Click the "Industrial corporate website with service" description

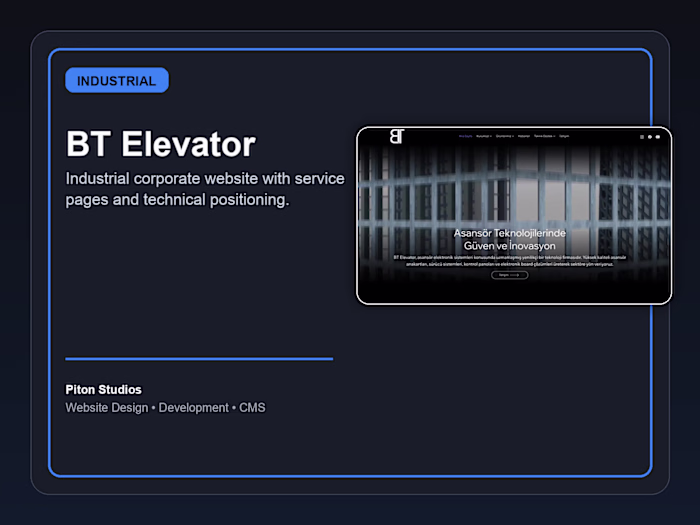point(205,189)
